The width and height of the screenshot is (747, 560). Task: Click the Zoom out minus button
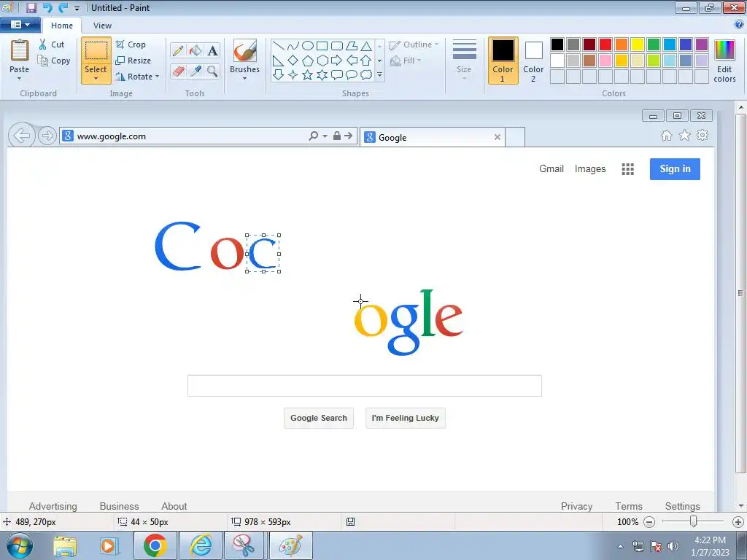point(649,522)
